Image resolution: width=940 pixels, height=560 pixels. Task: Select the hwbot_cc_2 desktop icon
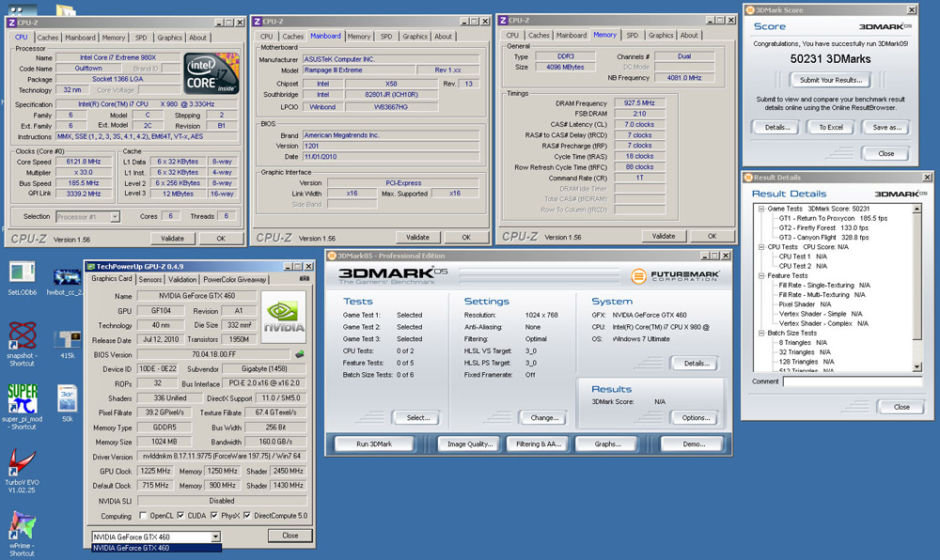[66, 280]
